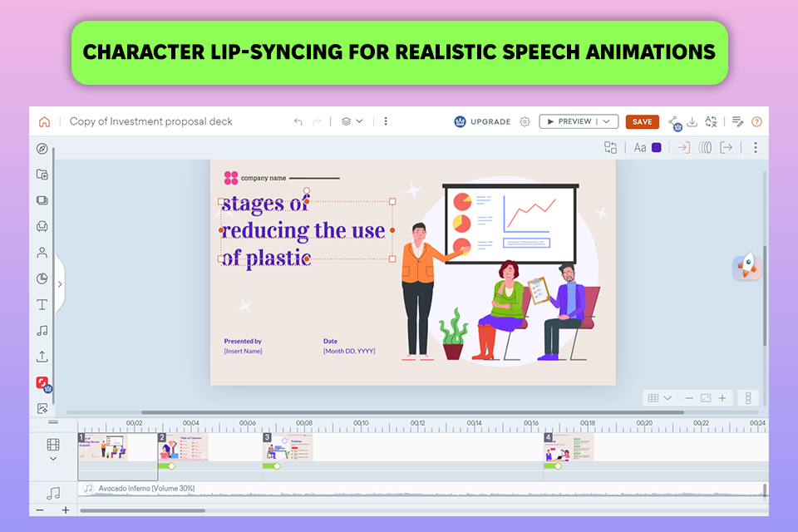Image resolution: width=798 pixels, height=532 pixels.
Task: Select scene 4 thumbnail in timeline
Action: click(x=569, y=447)
